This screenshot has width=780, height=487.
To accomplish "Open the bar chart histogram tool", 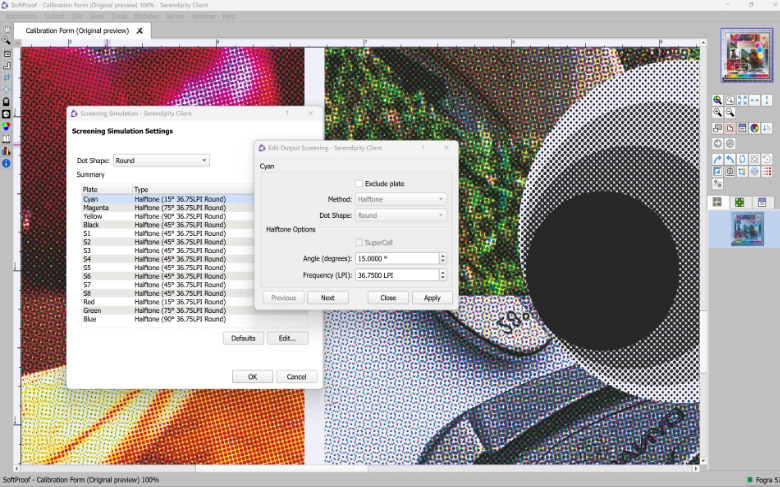I will pyautogui.click(x=6, y=151).
